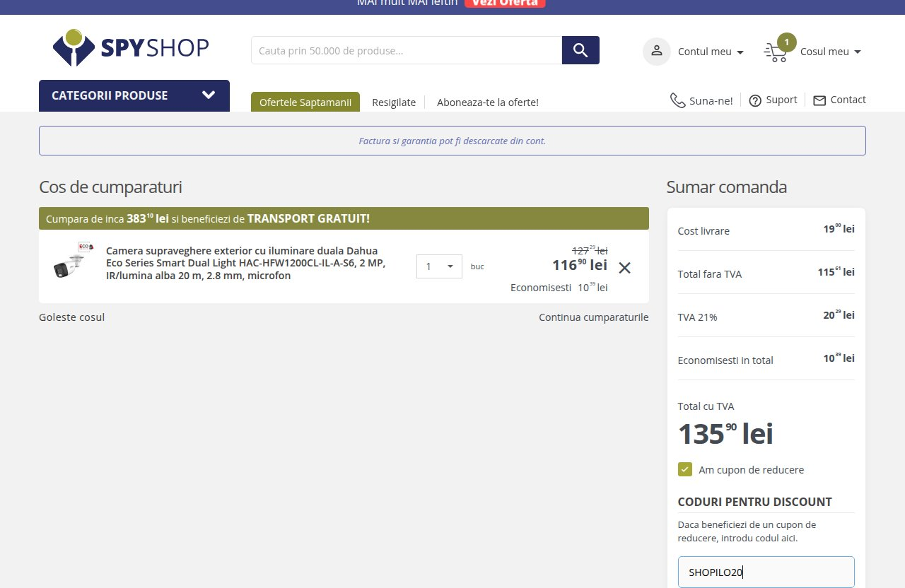This screenshot has width=905, height=588.
Task: Open the Cosul meu dropdown
Action: tap(831, 52)
